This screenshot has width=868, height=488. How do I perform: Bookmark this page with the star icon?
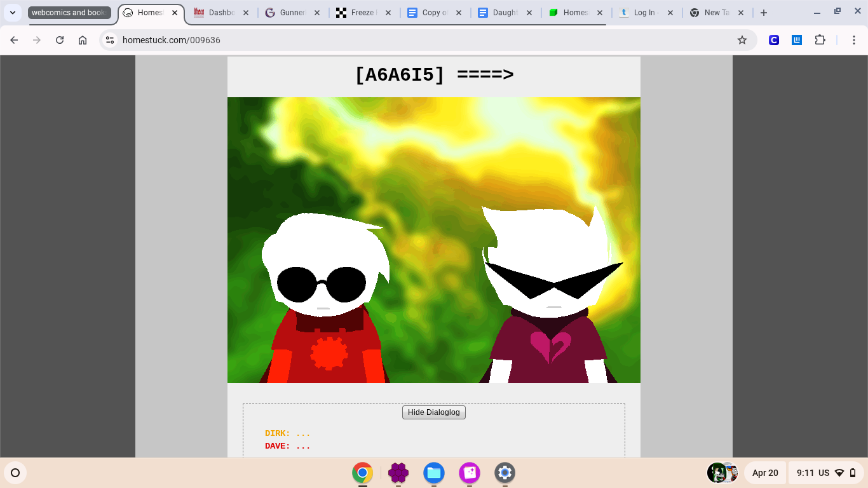click(742, 40)
